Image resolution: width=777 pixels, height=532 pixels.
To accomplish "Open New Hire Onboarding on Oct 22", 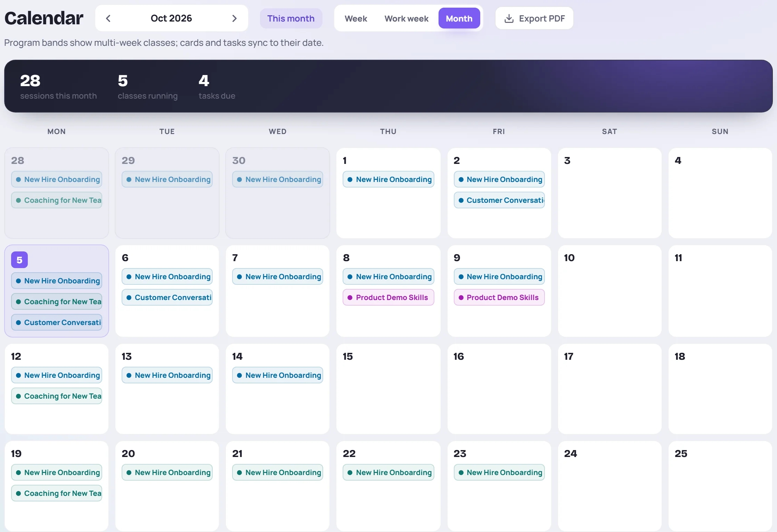I will point(388,472).
